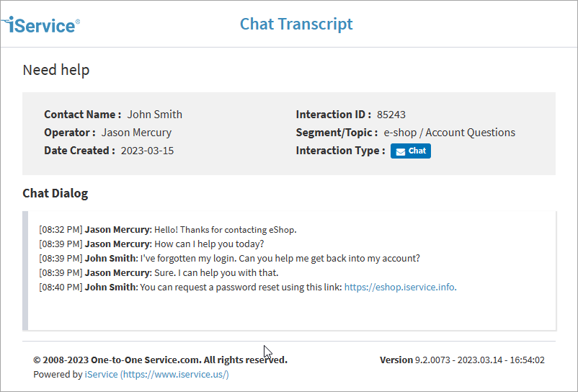
Task: Click the iService logo in the header
Action: (x=41, y=24)
